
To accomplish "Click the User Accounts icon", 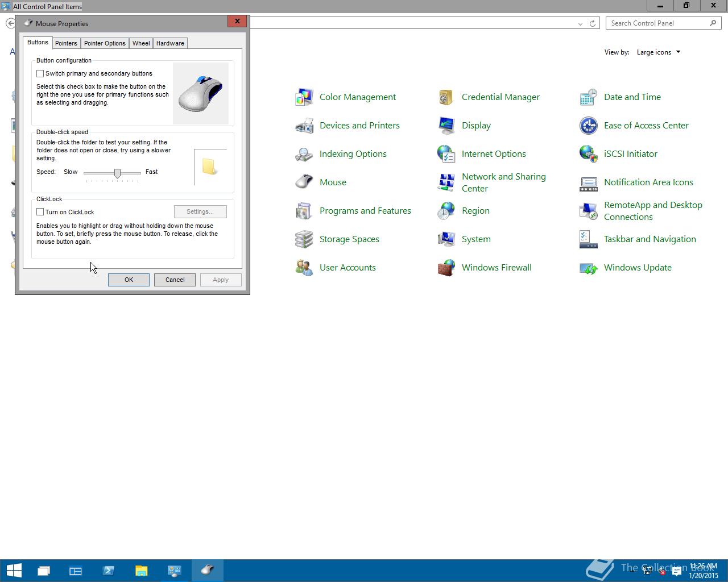I will click(x=304, y=268).
